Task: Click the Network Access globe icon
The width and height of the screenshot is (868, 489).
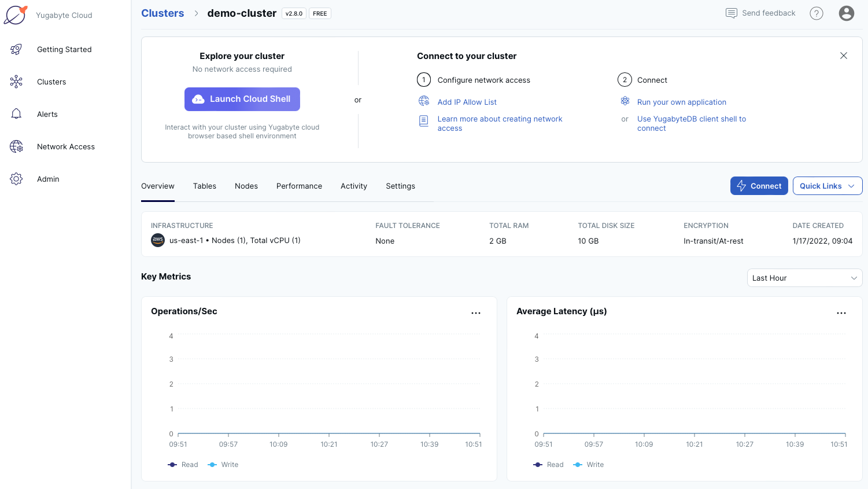Action: coord(16,146)
